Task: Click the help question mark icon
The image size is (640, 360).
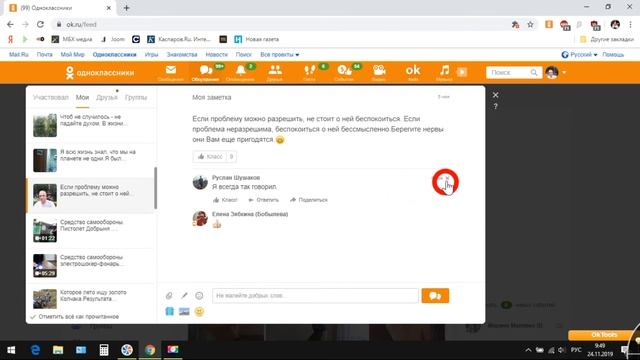Action: coord(495,107)
